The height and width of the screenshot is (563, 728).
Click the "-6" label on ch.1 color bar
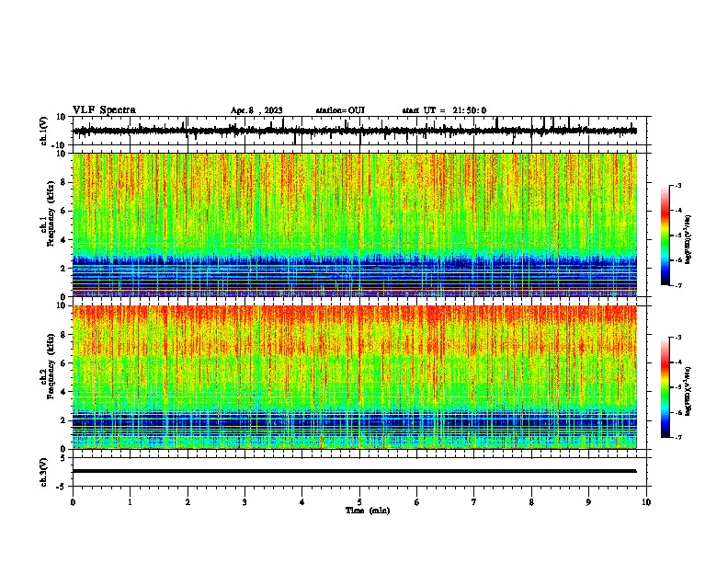pos(678,260)
